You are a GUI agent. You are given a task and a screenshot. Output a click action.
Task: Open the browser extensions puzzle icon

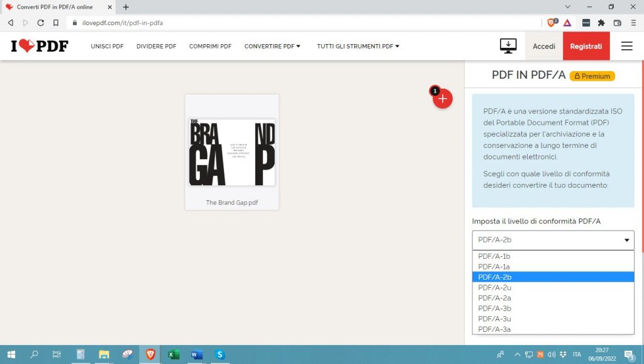pos(601,23)
